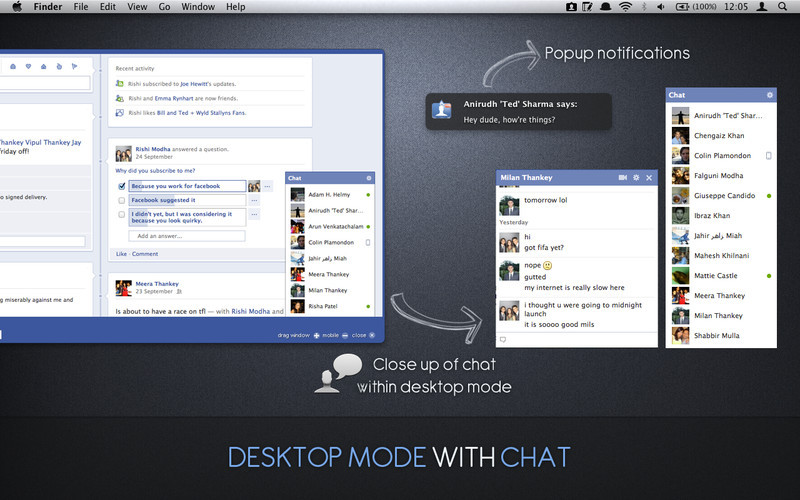Click the volume speaker icon in menu bar

[661, 7]
